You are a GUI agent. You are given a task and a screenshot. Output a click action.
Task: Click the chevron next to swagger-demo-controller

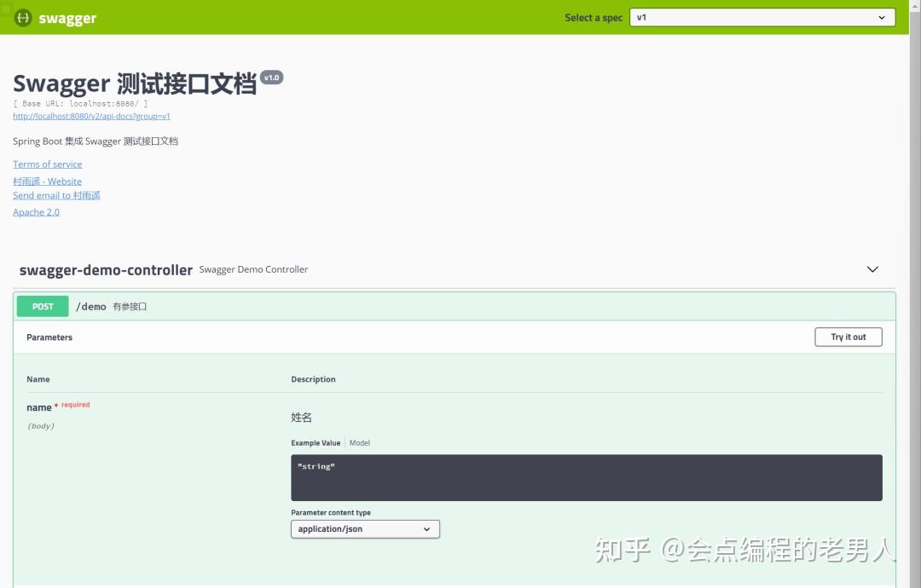coord(872,269)
